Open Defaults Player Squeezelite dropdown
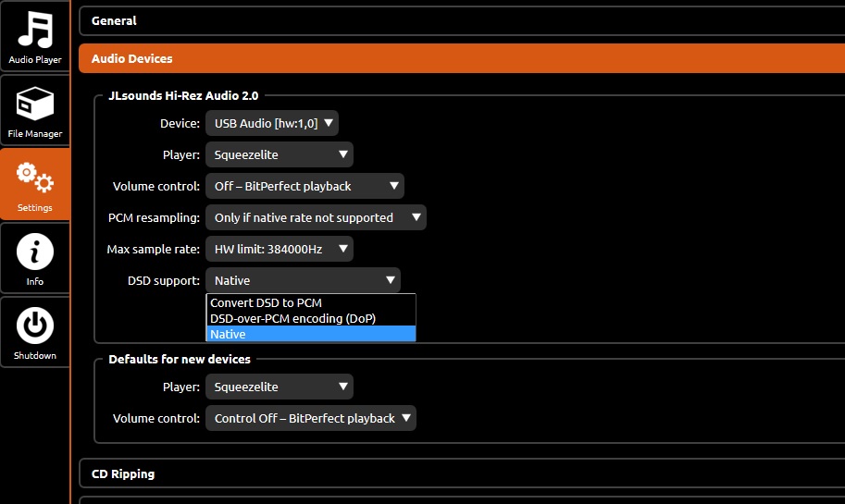Viewport: 845px width, 504px height. point(280,387)
